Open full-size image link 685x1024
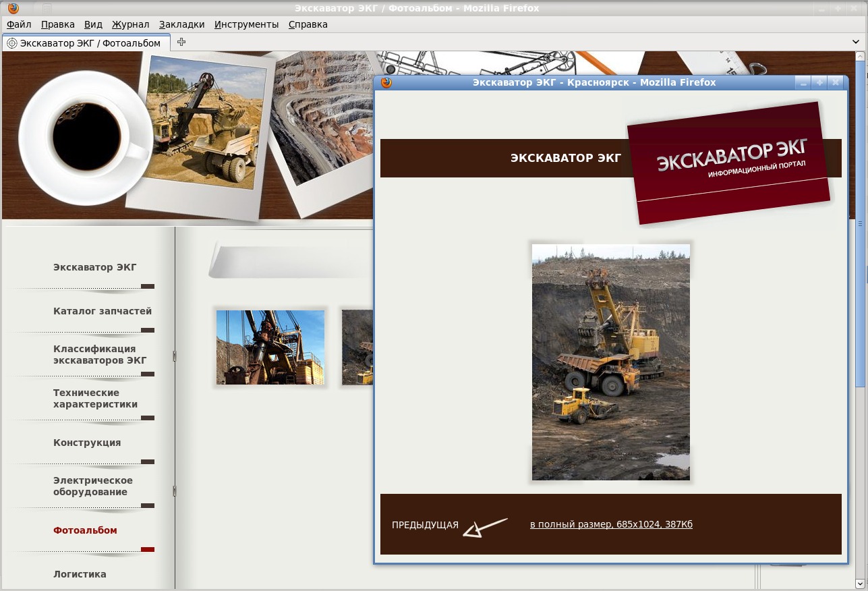 (611, 525)
